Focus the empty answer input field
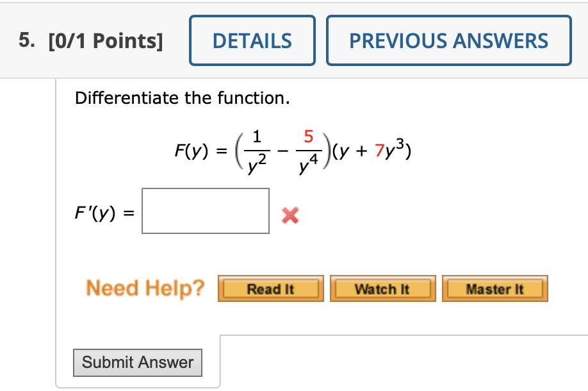This screenshot has width=588, height=391. tap(205, 211)
